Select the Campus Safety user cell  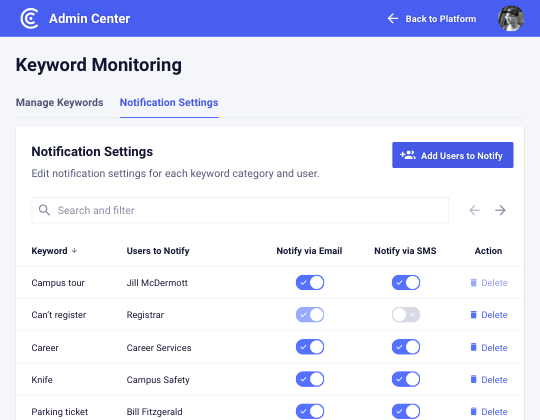coord(158,380)
